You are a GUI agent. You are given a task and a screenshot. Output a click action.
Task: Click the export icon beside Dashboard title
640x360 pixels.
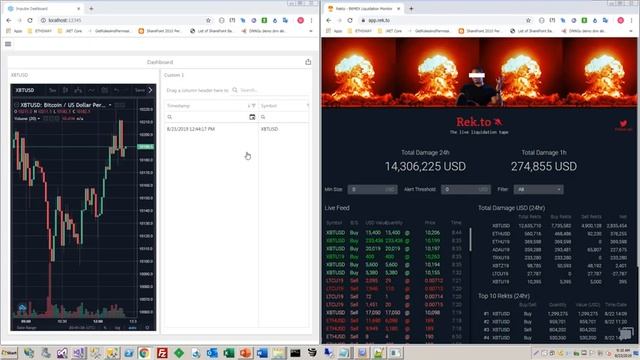coord(308,62)
